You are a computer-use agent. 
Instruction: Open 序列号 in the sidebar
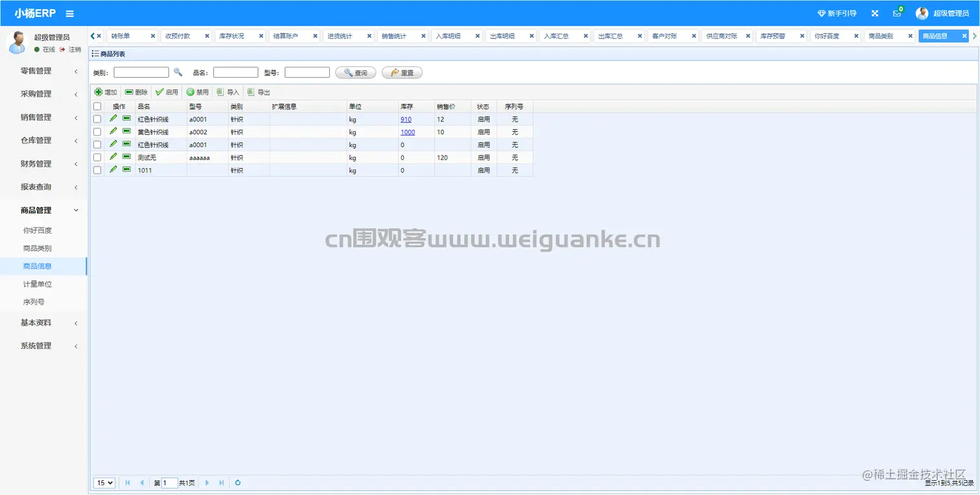33,302
